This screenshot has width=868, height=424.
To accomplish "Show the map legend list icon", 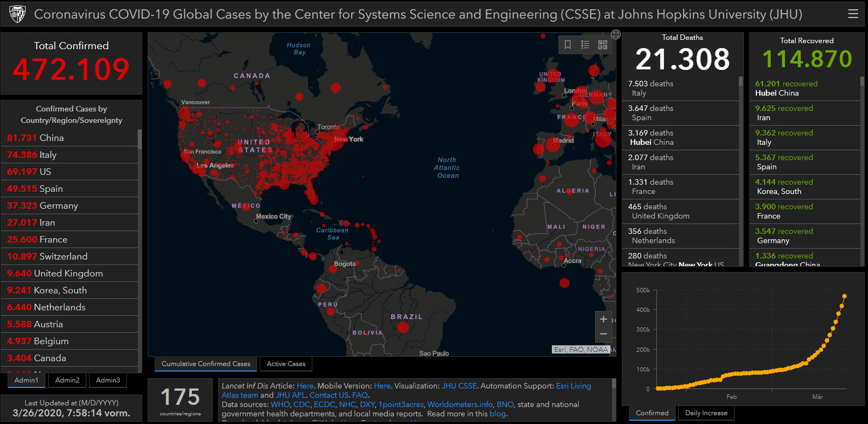I will [x=585, y=45].
